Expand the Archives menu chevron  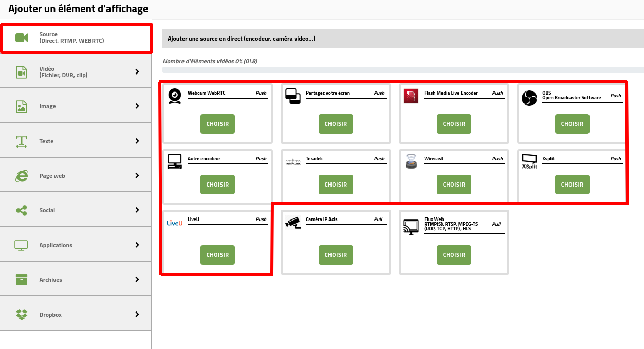coord(137,279)
